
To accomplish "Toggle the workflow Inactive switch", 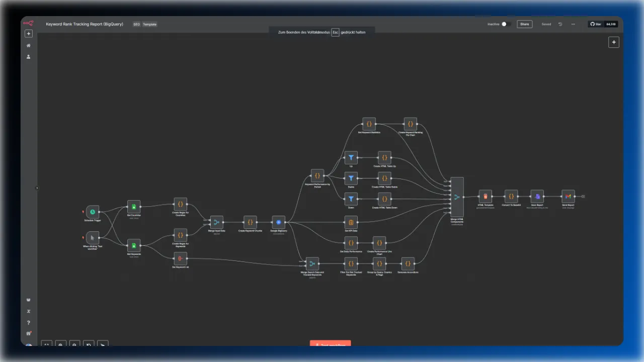I will [x=506, y=24].
